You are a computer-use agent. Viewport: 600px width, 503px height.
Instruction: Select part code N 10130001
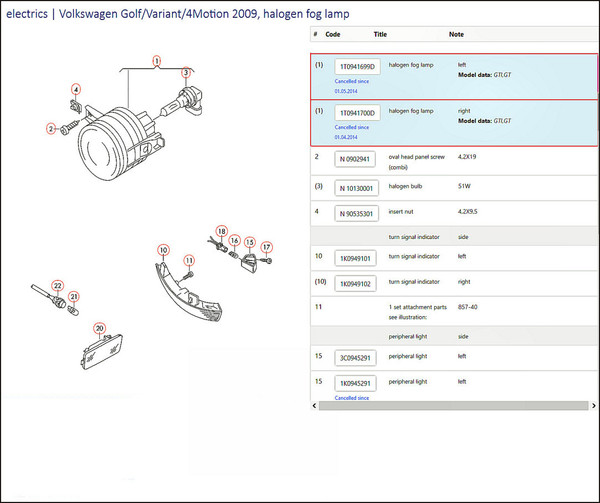[356, 187]
